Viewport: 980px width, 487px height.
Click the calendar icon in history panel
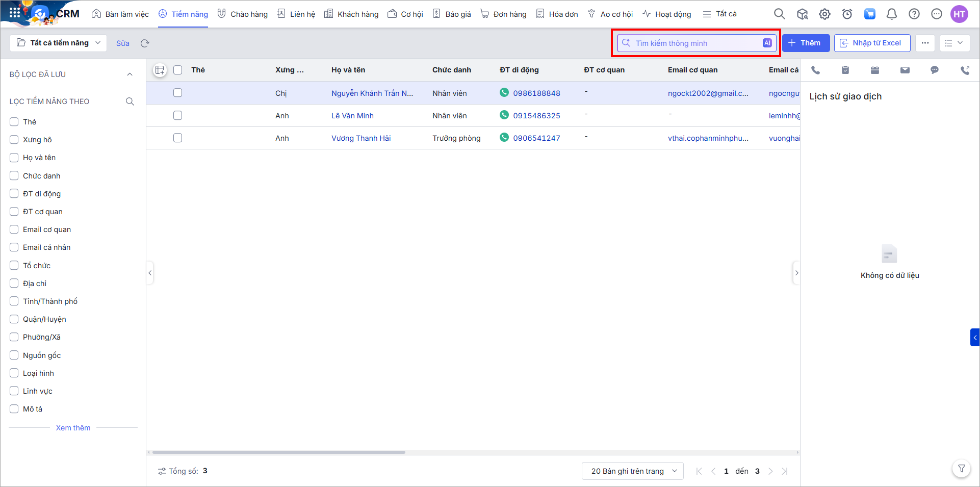tap(874, 70)
